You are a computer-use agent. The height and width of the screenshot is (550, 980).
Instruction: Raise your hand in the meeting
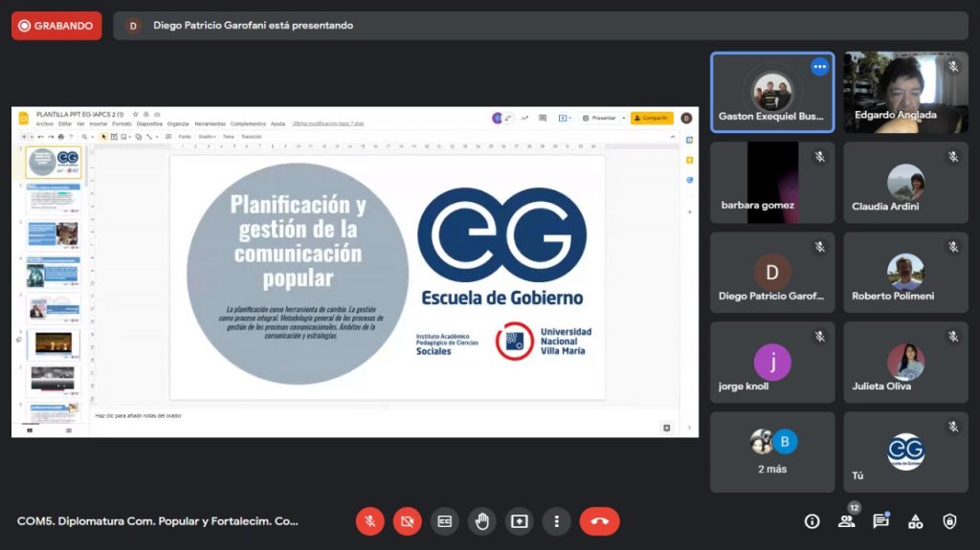(x=481, y=521)
